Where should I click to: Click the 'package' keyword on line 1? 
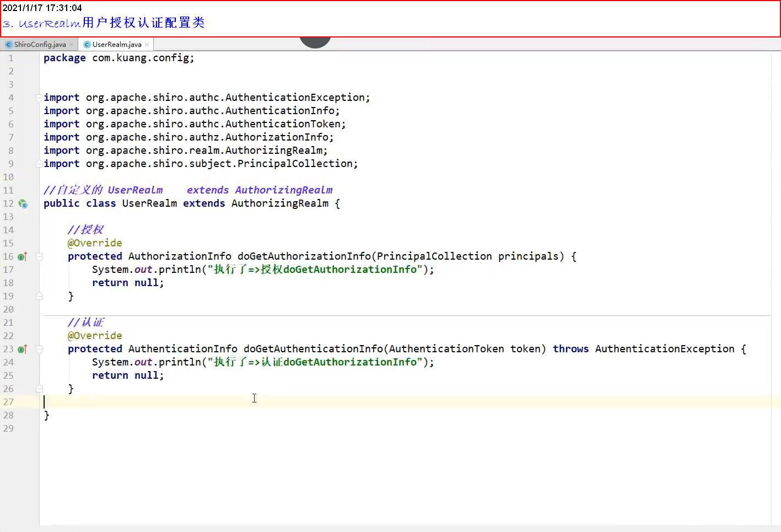coord(64,58)
